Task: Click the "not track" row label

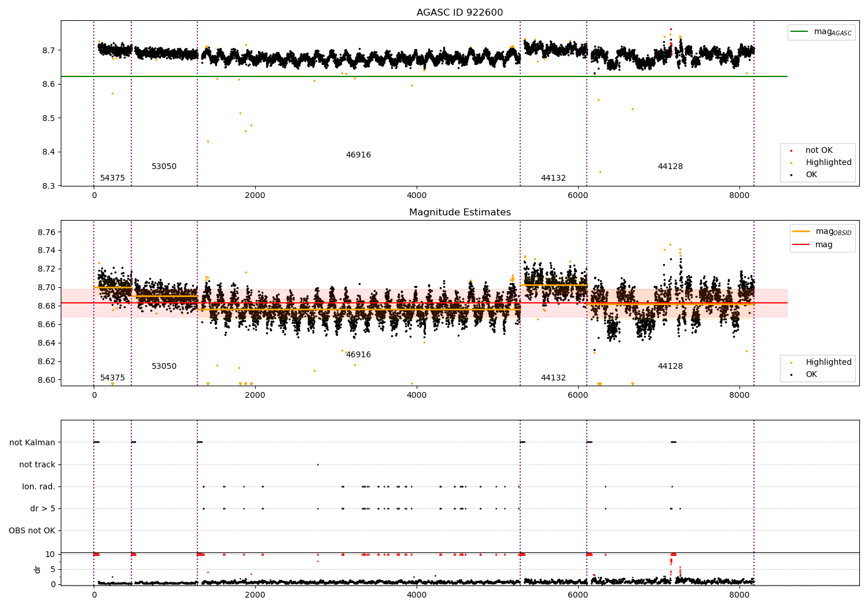Action: tap(37, 464)
